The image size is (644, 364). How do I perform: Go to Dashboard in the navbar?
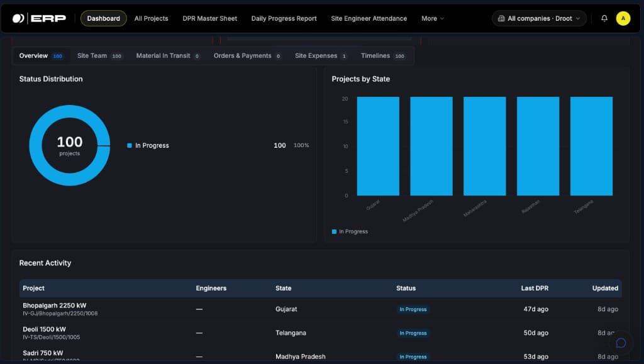[x=104, y=18]
